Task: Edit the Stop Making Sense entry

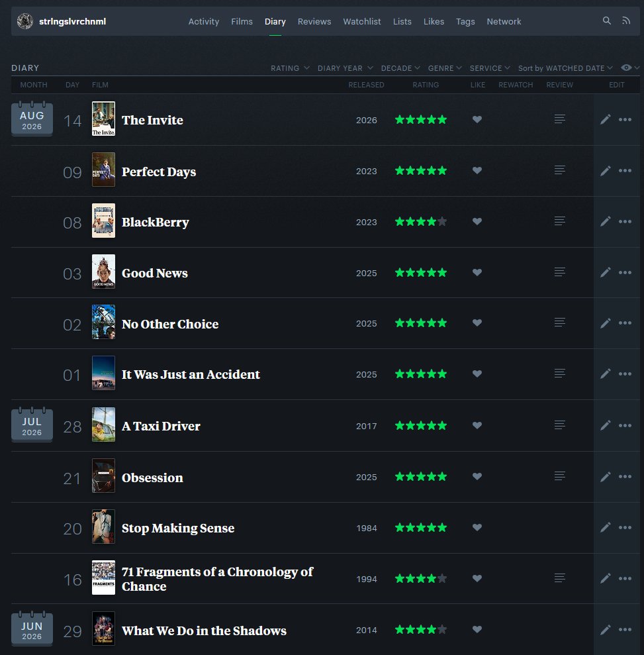Action: pyautogui.click(x=605, y=528)
